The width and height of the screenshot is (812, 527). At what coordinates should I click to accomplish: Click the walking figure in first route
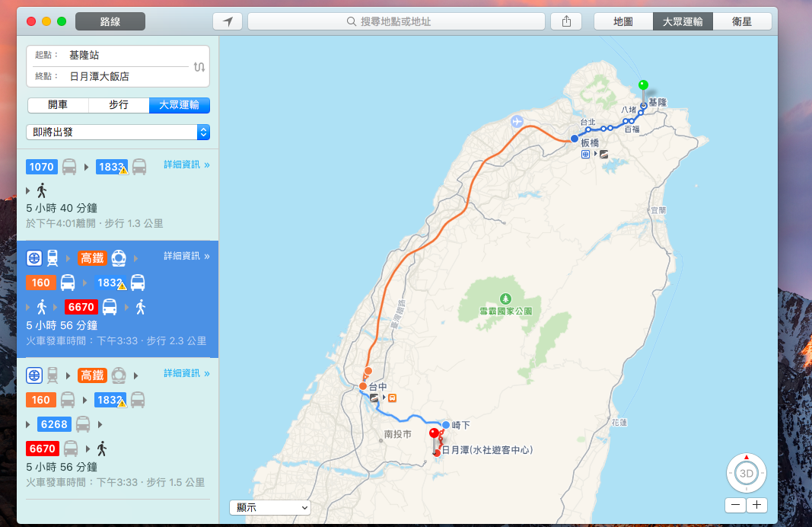coord(42,190)
